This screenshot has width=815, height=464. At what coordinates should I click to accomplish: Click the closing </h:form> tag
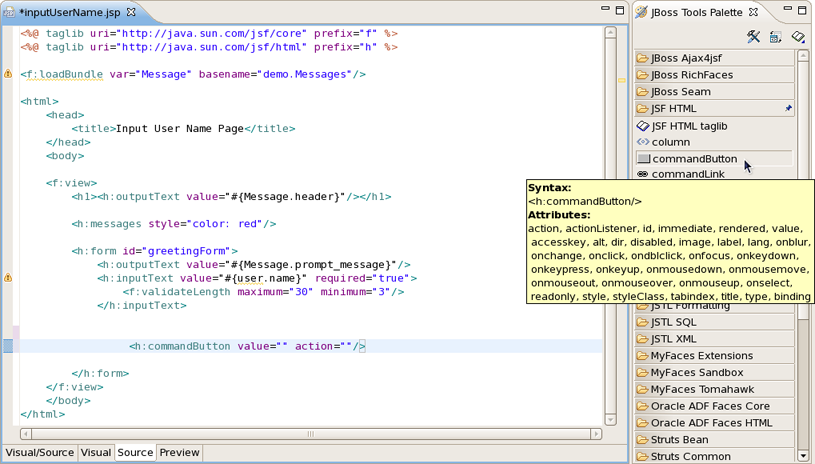[100, 373]
